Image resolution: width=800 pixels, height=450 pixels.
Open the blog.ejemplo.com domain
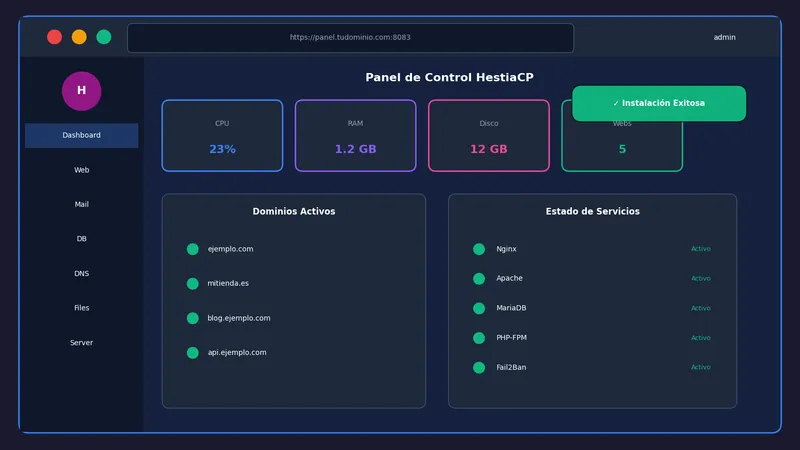pos(239,318)
